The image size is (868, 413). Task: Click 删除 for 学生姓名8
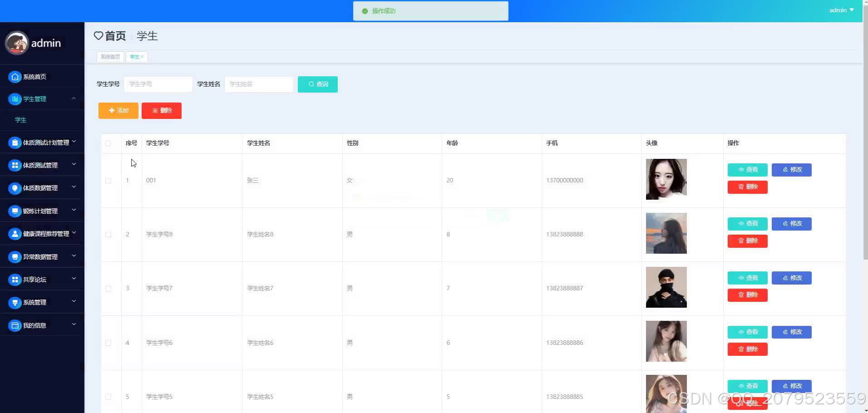click(748, 241)
